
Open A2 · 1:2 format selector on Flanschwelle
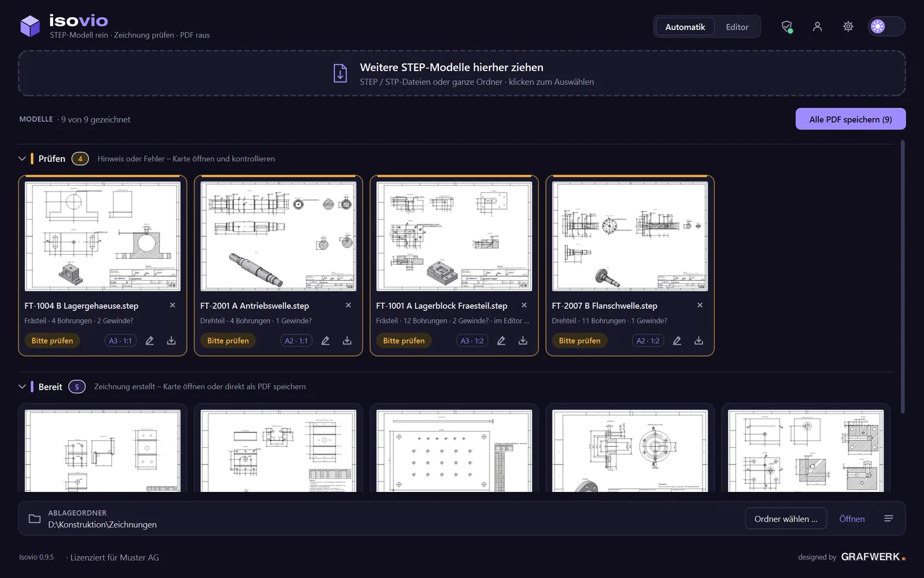(x=648, y=341)
